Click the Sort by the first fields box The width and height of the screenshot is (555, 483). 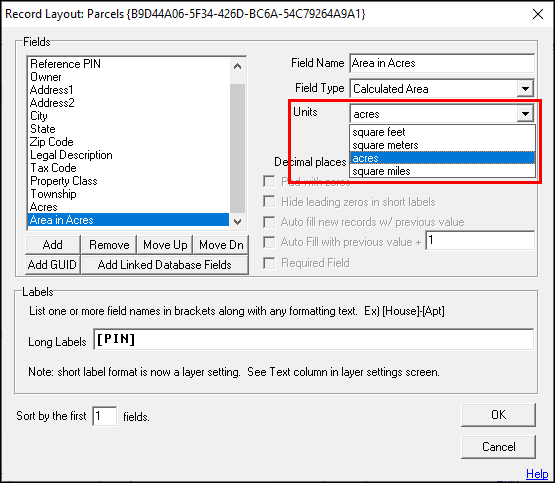click(105, 416)
